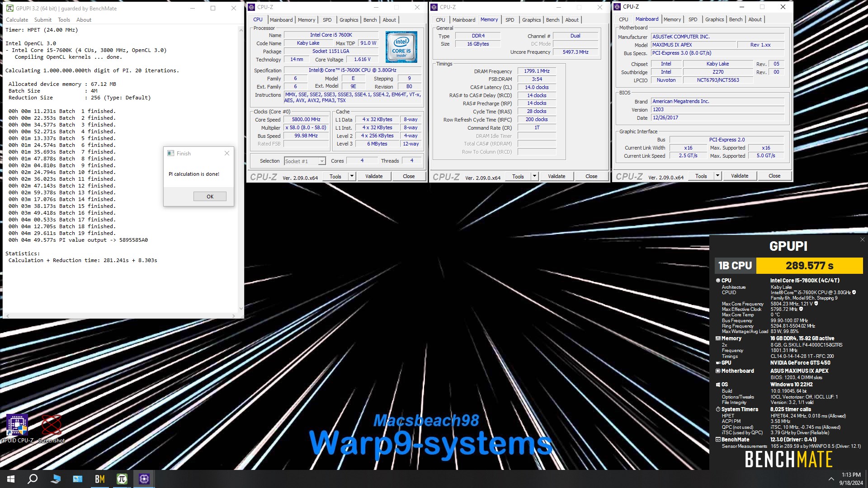
Task: Click Validate in the Mainboard window
Action: [740, 176]
